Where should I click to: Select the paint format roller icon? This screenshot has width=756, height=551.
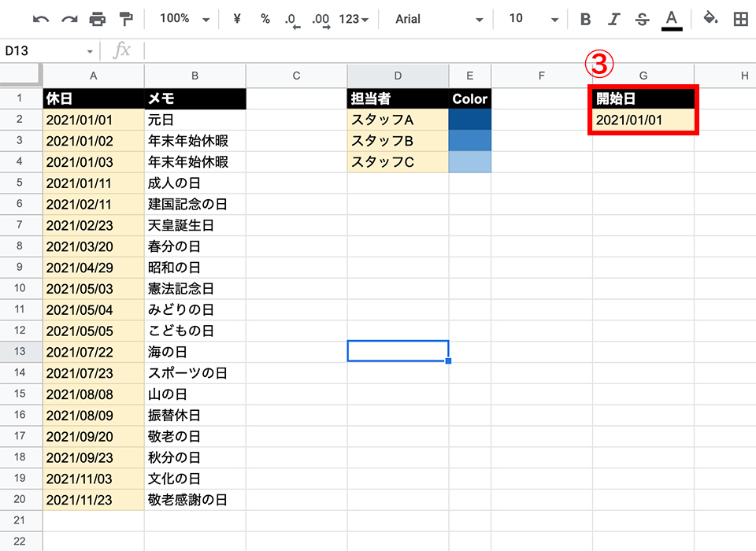[x=126, y=19]
